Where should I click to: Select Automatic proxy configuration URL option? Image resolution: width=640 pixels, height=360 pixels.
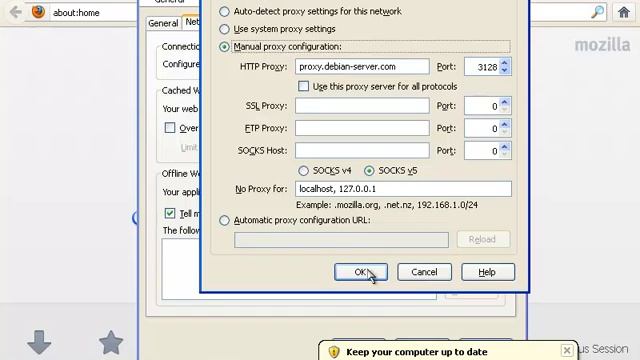click(224, 220)
